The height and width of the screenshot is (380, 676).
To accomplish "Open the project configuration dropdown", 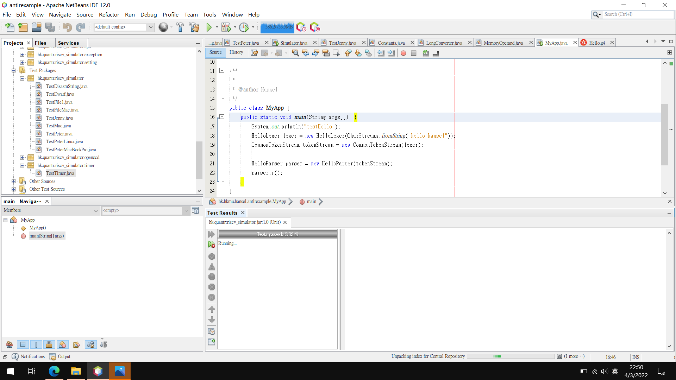I will [x=150, y=27].
